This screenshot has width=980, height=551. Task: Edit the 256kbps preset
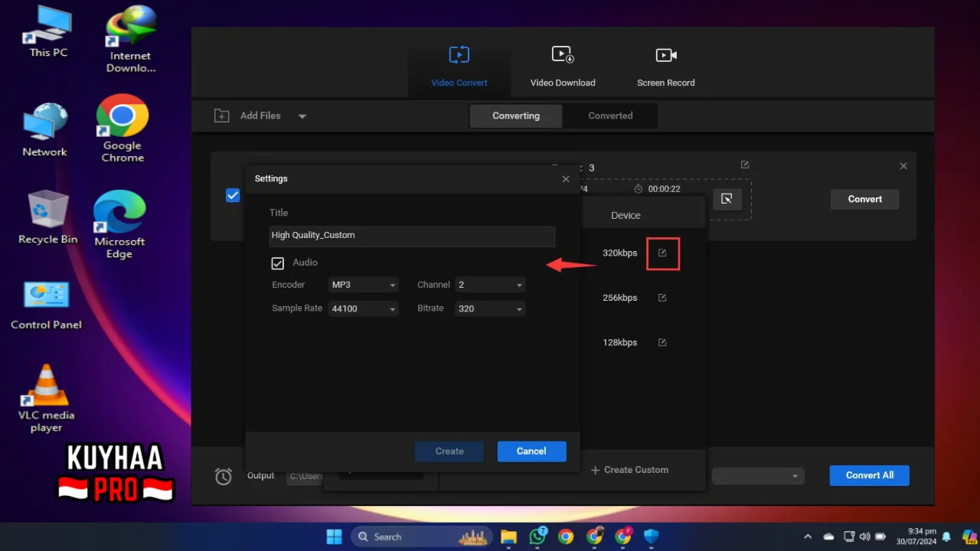(663, 298)
